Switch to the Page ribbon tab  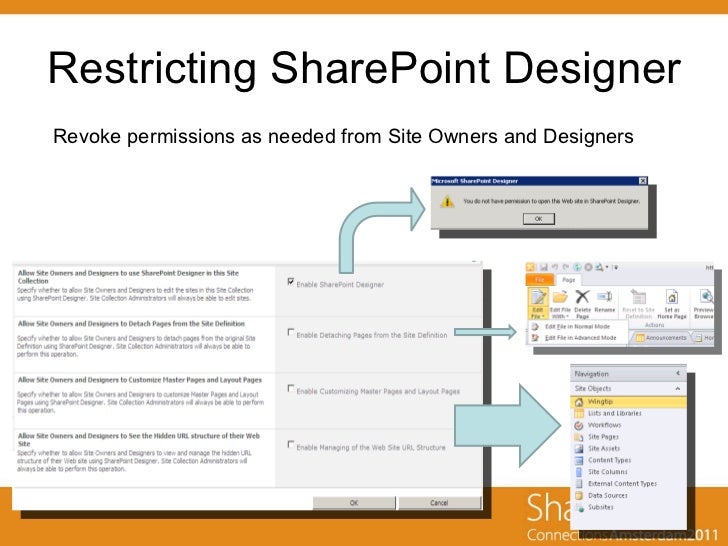pos(569,280)
